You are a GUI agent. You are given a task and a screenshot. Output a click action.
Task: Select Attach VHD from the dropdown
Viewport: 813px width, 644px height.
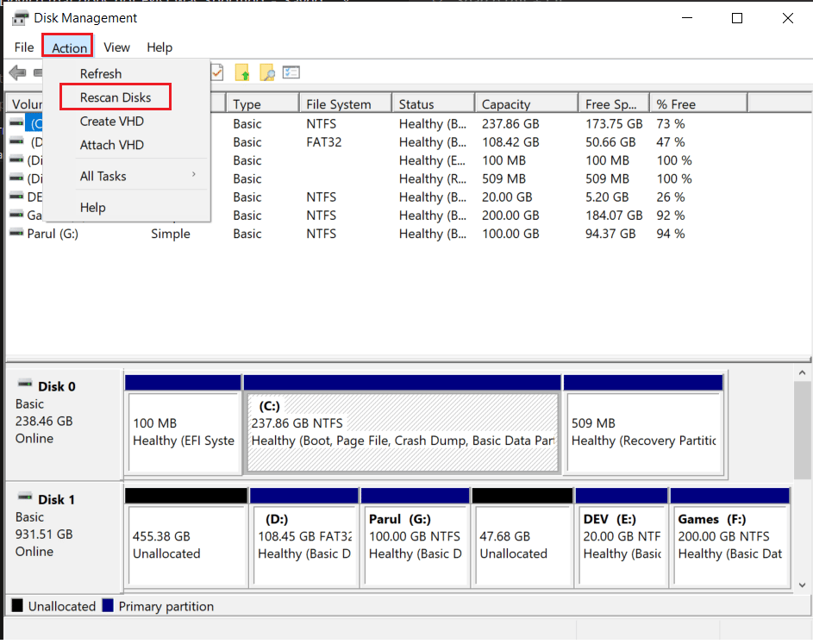[x=112, y=145]
